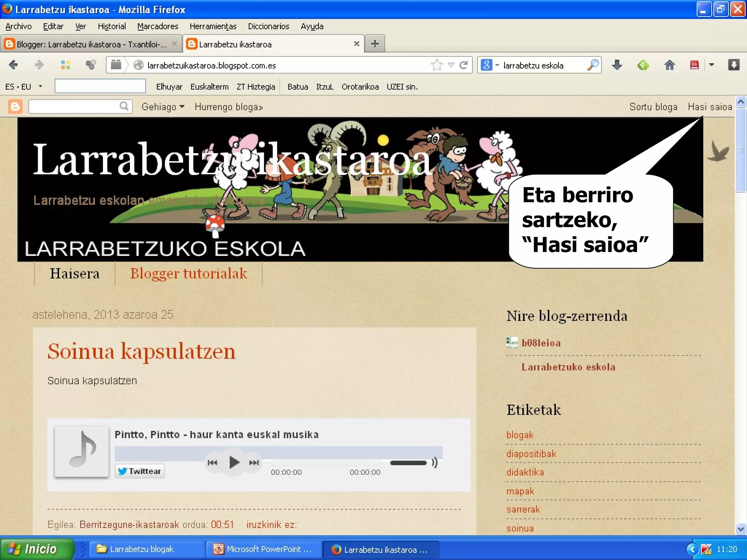Click the page scrollbar down arrow
Image resolution: width=747 pixels, height=560 pixels.
(x=740, y=528)
